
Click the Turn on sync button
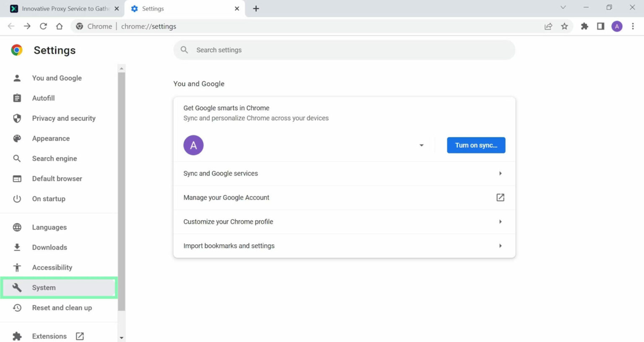[x=476, y=145]
